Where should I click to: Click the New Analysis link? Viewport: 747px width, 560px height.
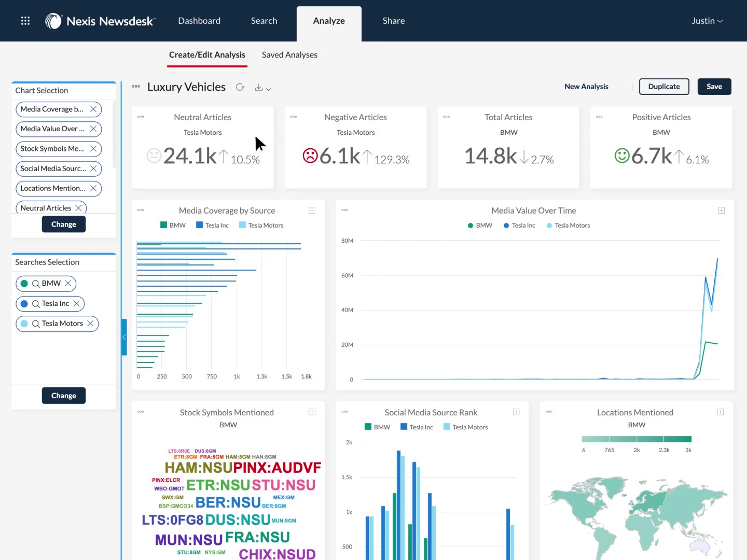(586, 87)
